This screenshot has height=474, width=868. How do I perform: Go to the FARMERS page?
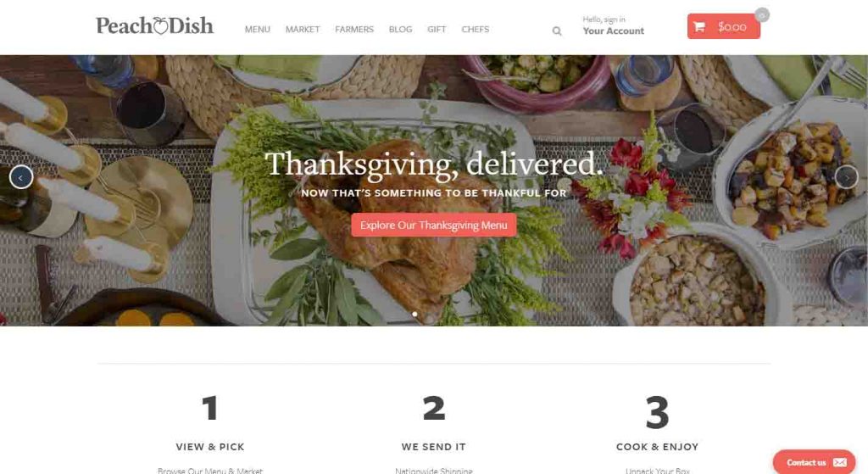[354, 30]
